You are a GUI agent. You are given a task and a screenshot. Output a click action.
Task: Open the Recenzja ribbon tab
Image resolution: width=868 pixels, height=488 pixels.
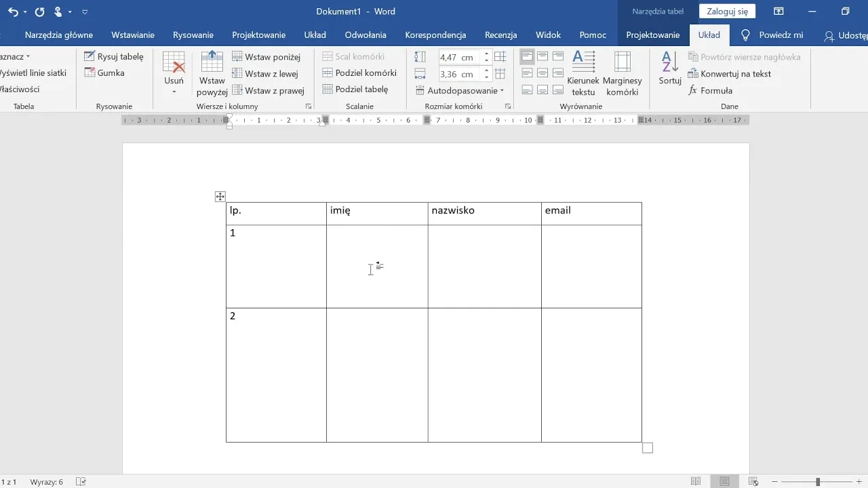coord(500,35)
